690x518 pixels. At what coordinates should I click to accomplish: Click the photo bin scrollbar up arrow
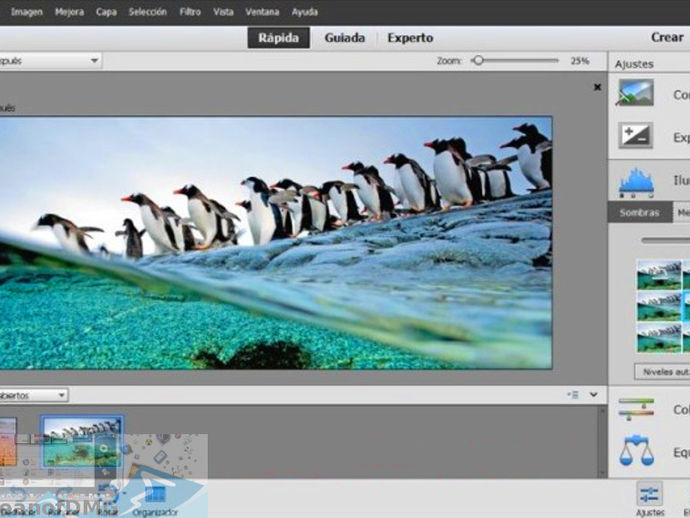602,411
